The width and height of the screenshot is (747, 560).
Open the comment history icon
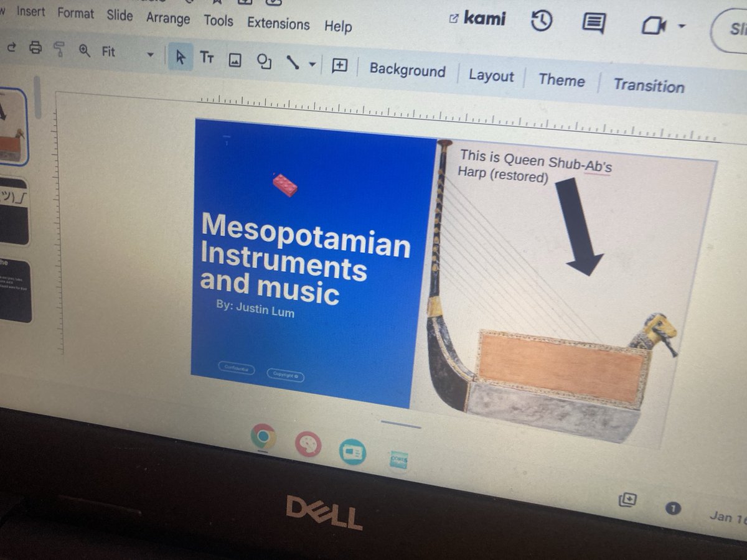(x=593, y=23)
